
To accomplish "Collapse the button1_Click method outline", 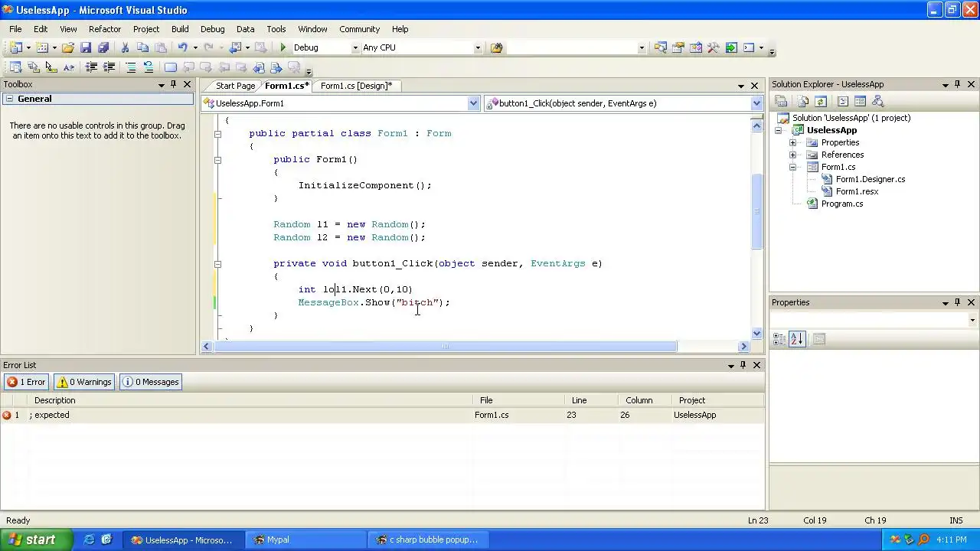I will tap(217, 263).
